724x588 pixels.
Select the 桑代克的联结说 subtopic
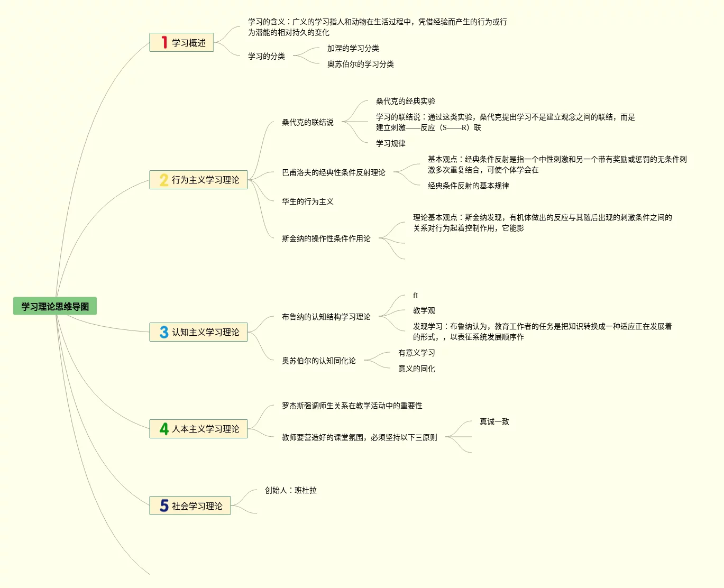click(x=307, y=122)
